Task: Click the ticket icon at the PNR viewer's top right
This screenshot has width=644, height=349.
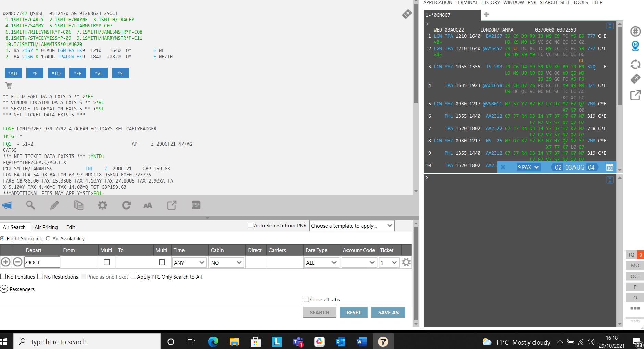Action: tap(407, 14)
